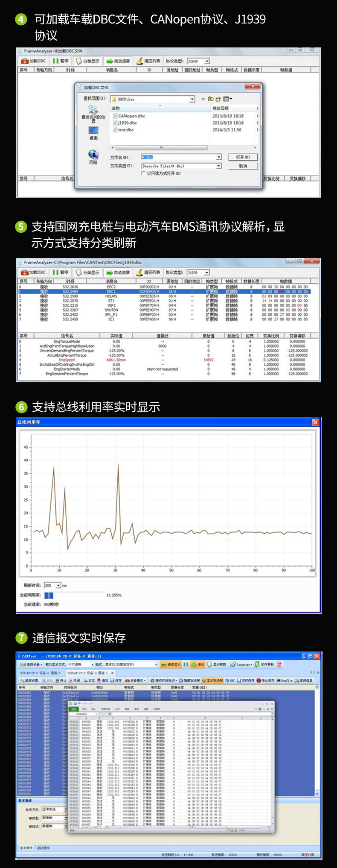Click 清空列表 in the 未加载DBC文件 window toolbar
The height and width of the screenshot is (868, 337).
[148, 61]
